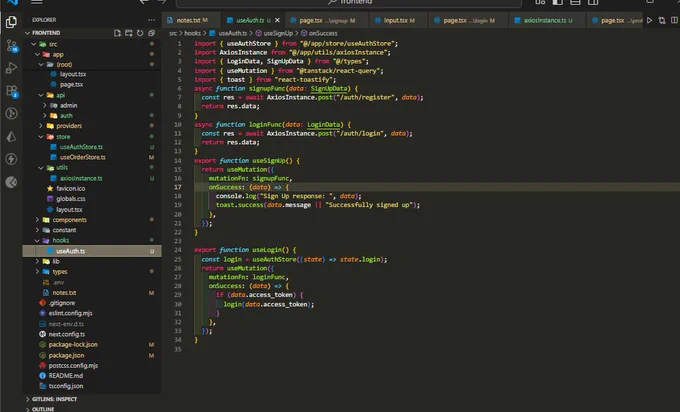Viewport: 680px width, 412px height.
Task: Collapse the hooks folder
Action: click(37, 241)
